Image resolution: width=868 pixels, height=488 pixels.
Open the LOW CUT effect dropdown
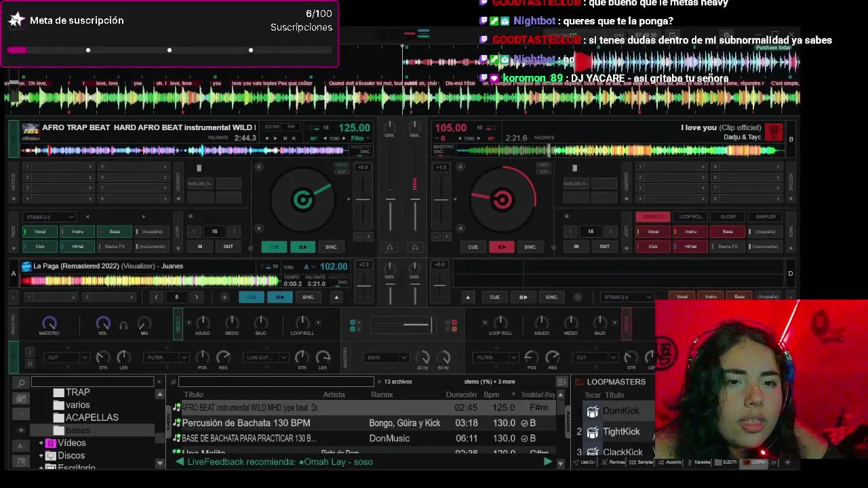click(x=265, y=357)
